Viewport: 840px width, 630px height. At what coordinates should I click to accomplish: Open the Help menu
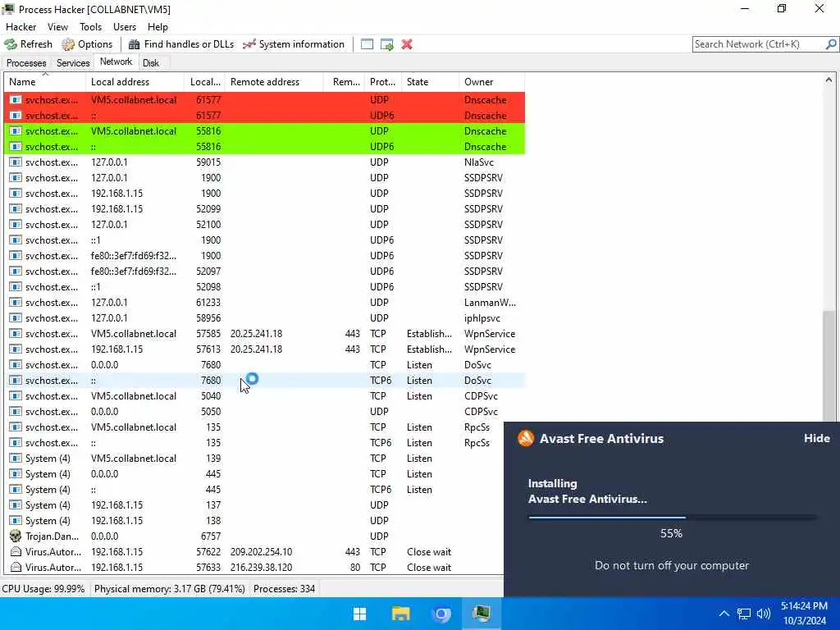157,27
